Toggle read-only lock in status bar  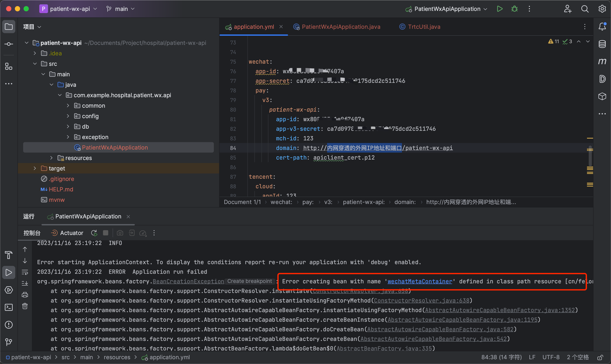(x=601, y=357)
